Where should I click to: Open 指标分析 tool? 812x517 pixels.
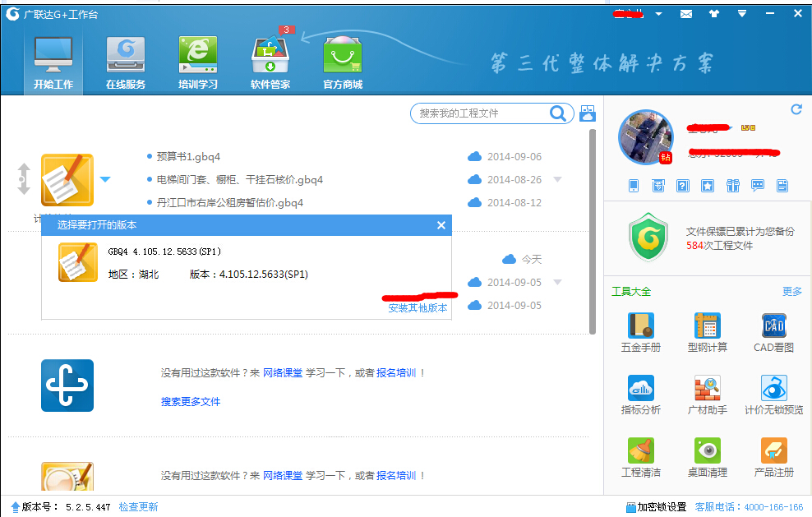point(641,395)
